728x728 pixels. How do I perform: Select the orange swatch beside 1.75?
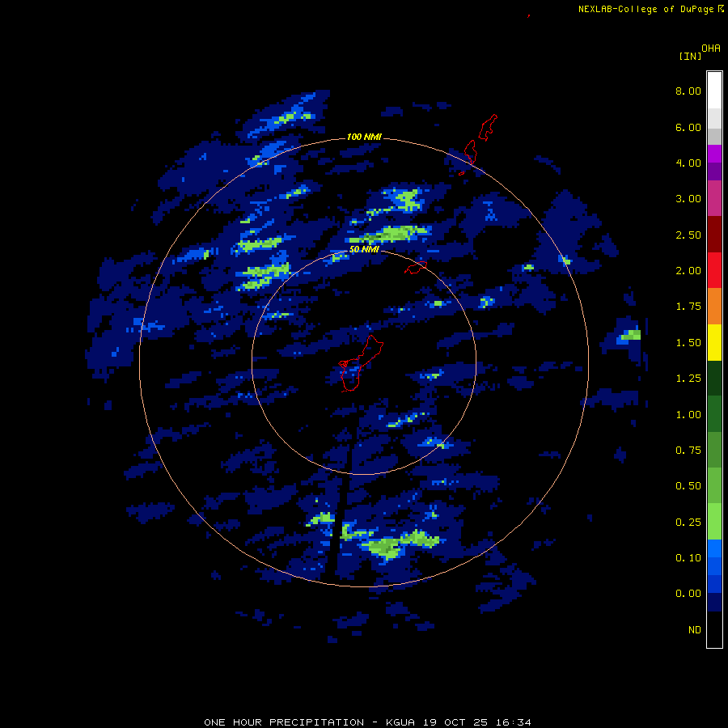[714, 307]
